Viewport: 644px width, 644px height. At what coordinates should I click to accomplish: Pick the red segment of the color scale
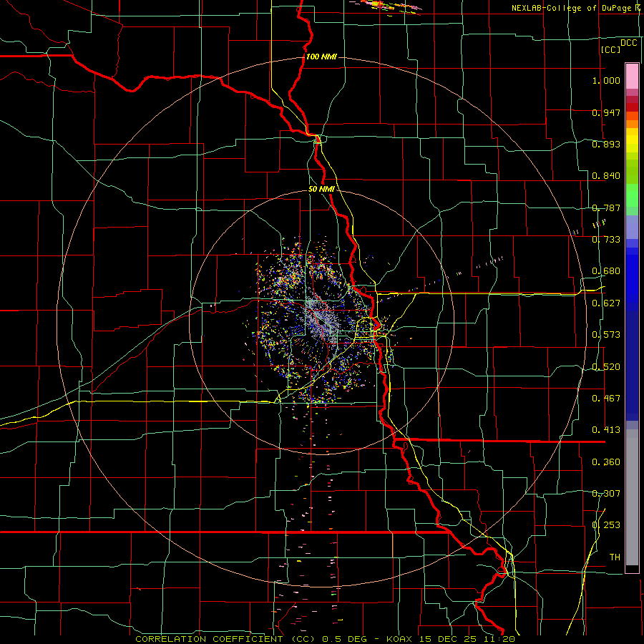pos(632,107)
